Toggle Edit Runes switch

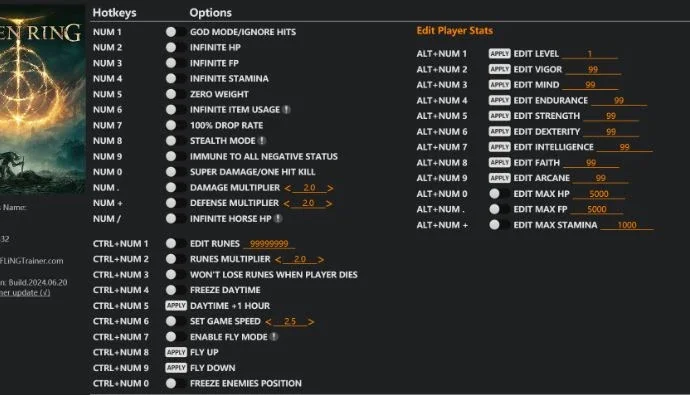pyautogui.click(x=176, y=244)
